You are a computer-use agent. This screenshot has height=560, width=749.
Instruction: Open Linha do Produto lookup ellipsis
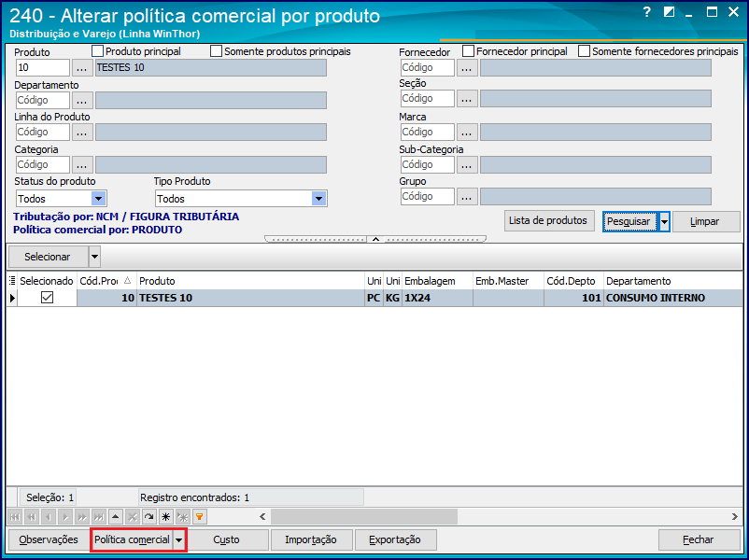(x=82, y=133)
